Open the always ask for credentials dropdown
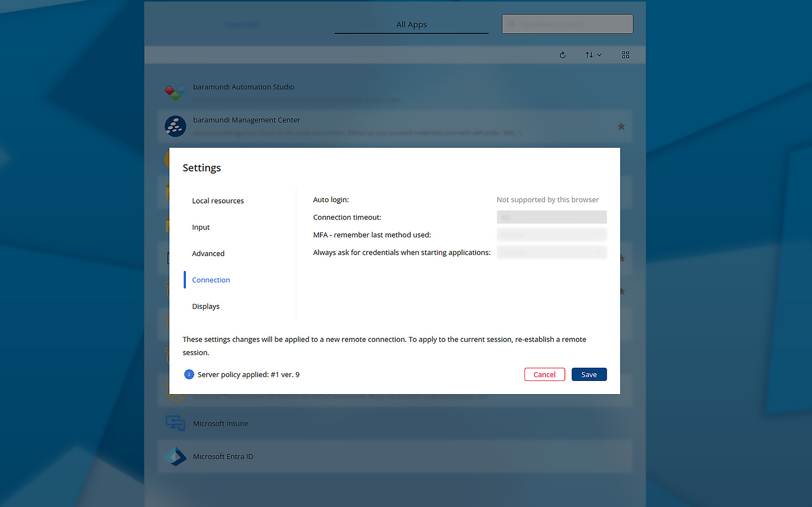This screenshot has height=507, width=812. point(551,252)
